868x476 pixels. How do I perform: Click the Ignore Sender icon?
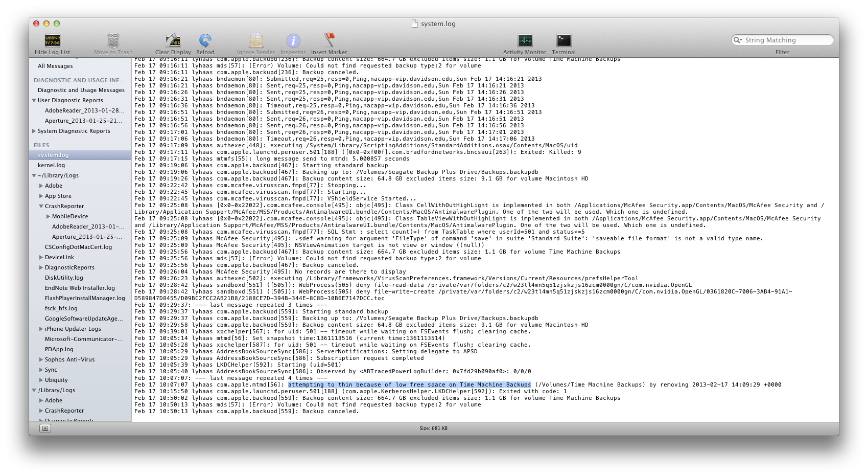point(256,40)
